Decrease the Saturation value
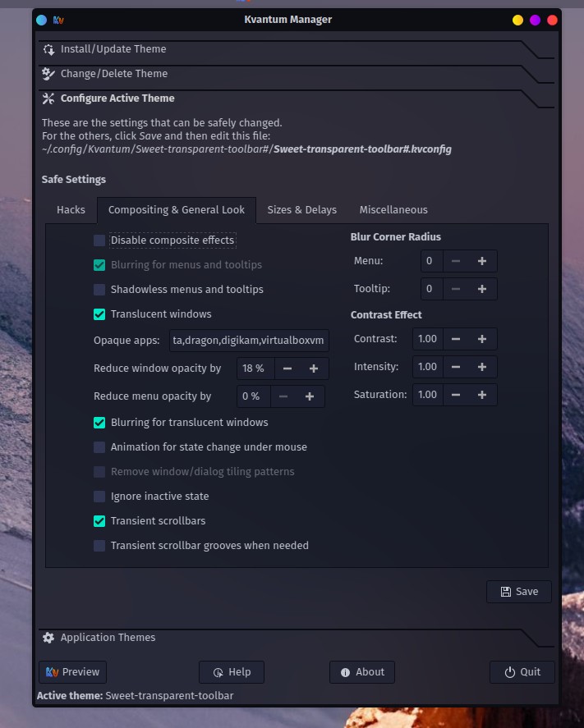 click(x=456, y=395)
